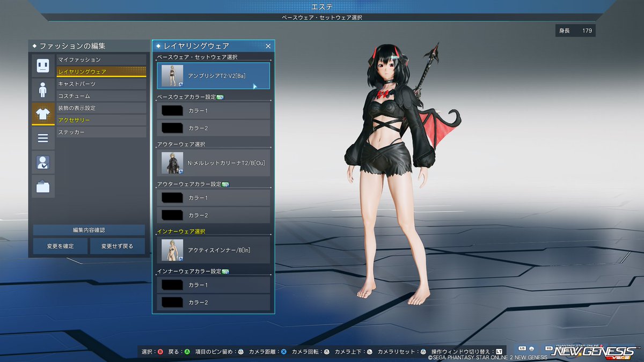Viewport: 644px width, 362px height.
Task: Click the アウターウェア選択 heading
Action: pos(181,144)
